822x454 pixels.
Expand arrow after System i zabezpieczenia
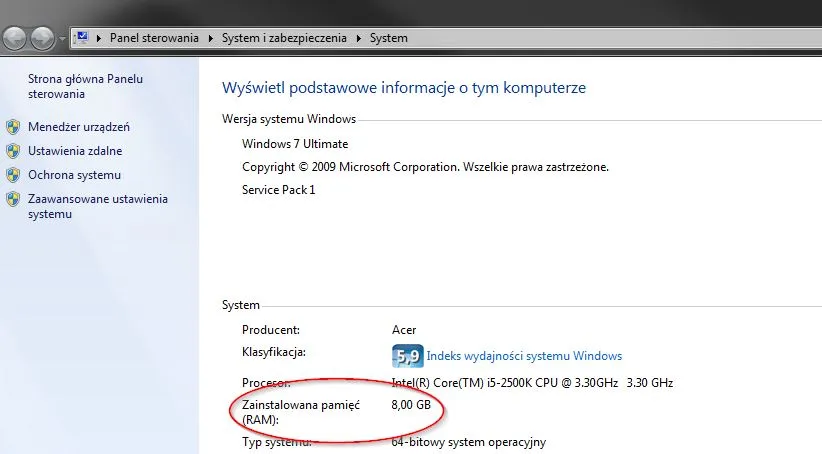tap(359, 38)
